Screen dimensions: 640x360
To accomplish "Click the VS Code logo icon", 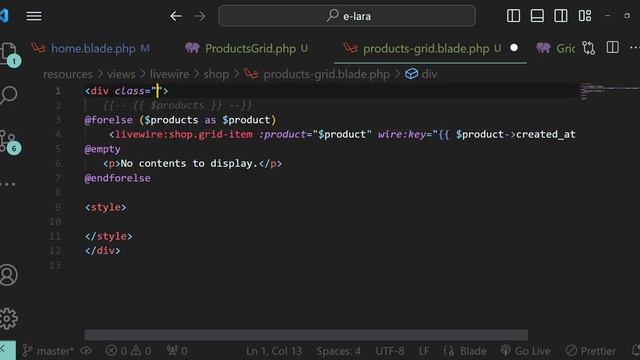I will pos(4,16).
